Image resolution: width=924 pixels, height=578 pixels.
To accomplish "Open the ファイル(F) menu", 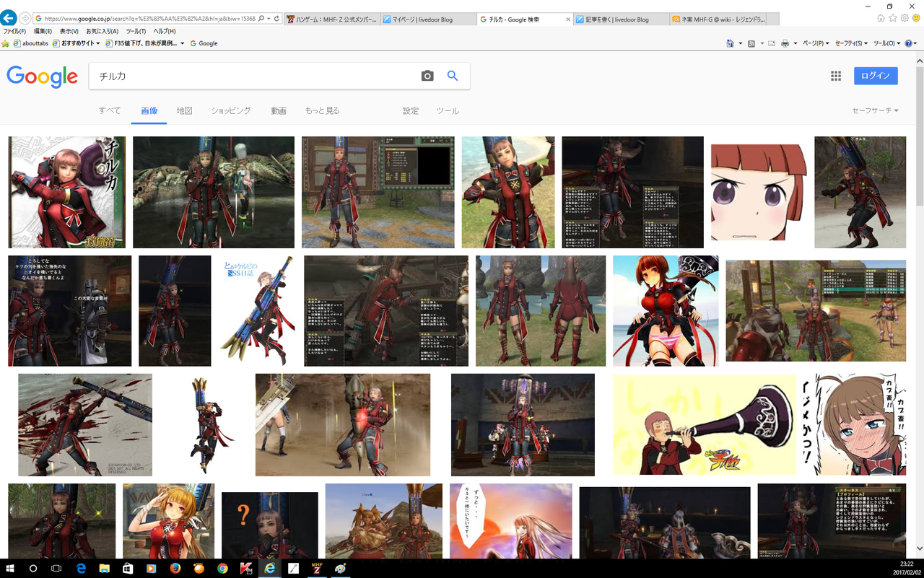I will (14, 31).
